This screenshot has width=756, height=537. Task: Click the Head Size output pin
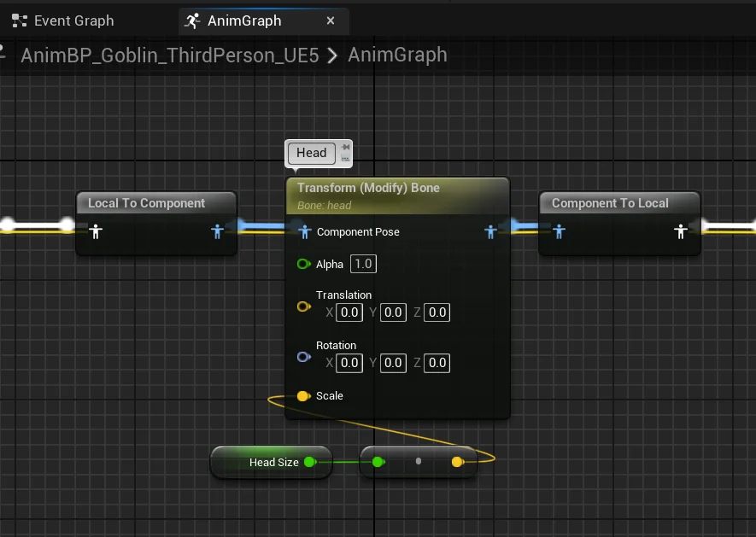[x=310, y=462]
